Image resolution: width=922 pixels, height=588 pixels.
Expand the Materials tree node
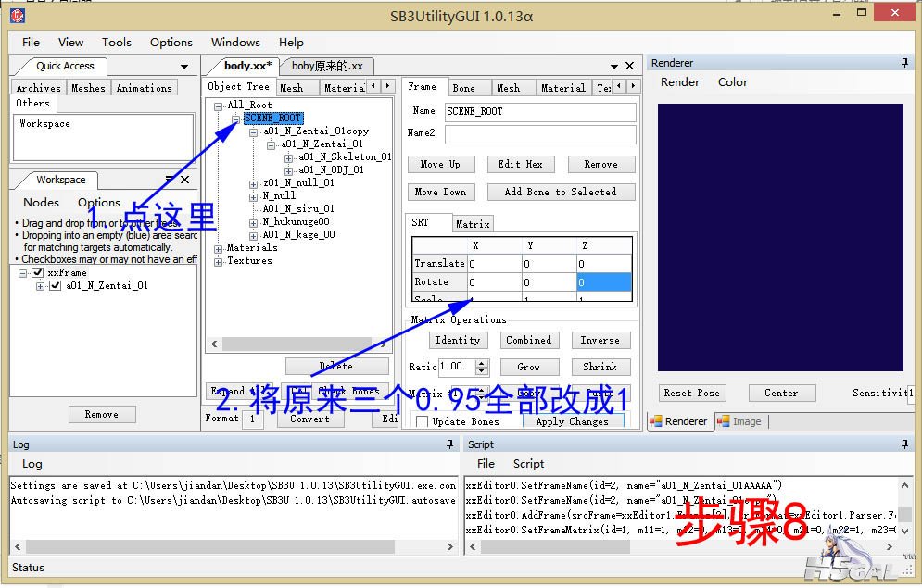coord(218,249)
